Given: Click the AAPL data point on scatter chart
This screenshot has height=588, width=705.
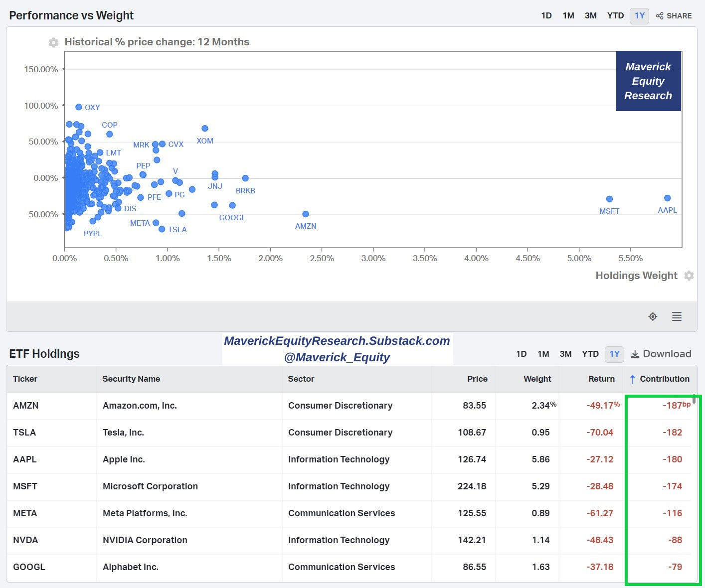Looking at the screenshot, I should (667, 198).
